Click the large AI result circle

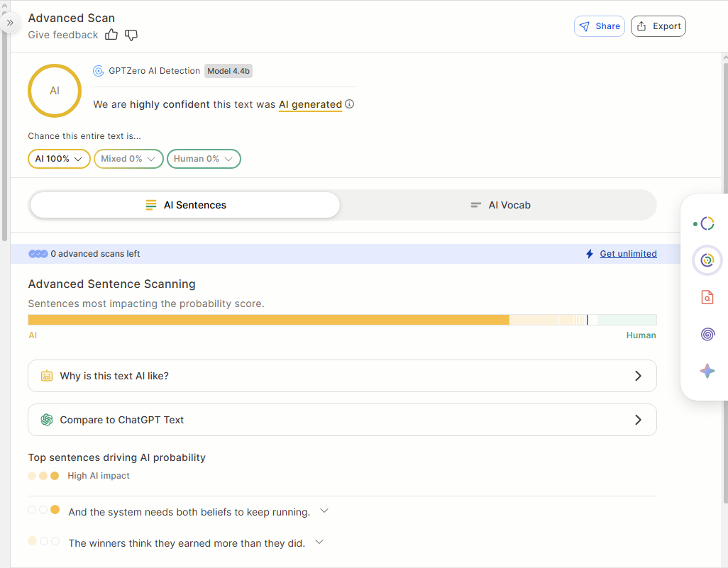click(x=55, y=91)
